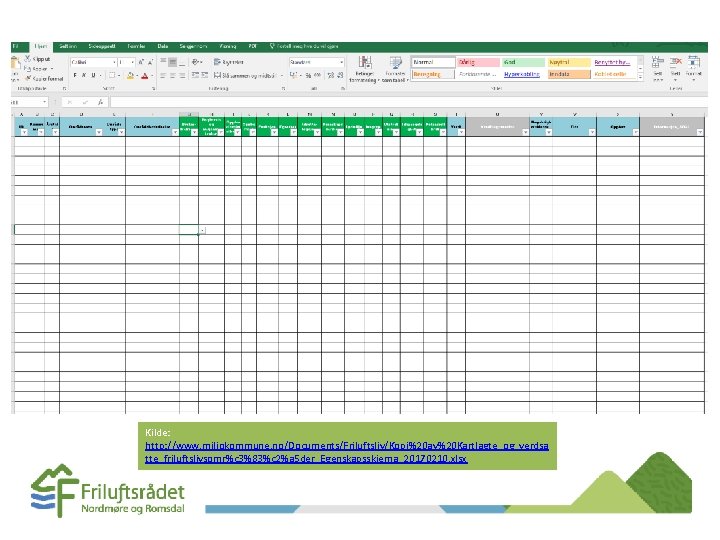Screen dimensions: 720x540
Task: Click the Slå sammen og midtstill button
Action: [246, 75]
